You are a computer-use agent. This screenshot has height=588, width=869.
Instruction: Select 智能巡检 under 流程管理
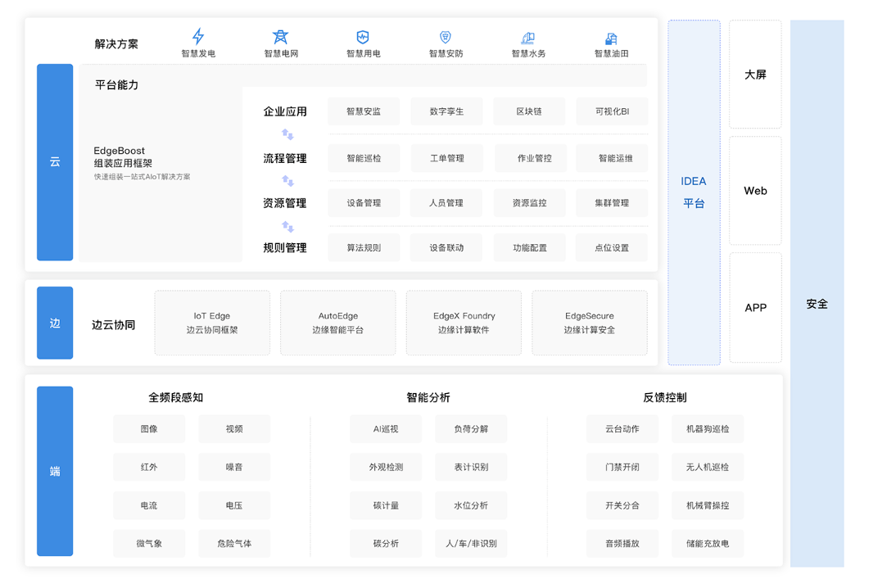[364, 159]
